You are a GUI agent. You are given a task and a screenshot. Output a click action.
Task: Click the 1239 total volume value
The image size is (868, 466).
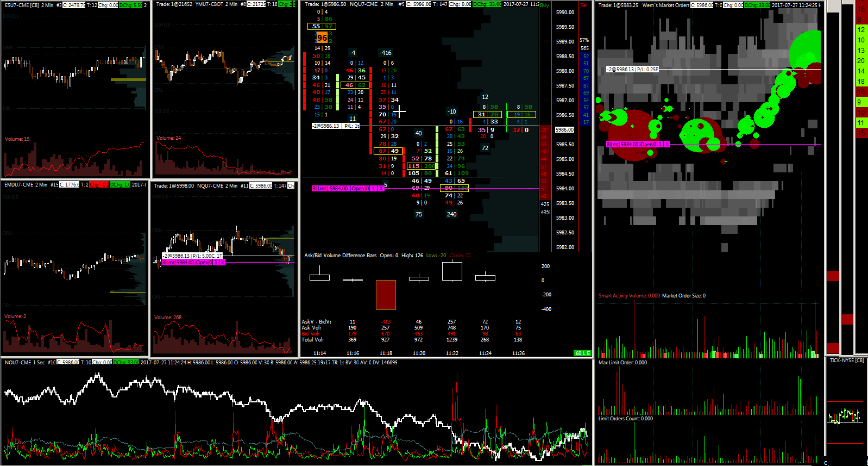(452, 340)
